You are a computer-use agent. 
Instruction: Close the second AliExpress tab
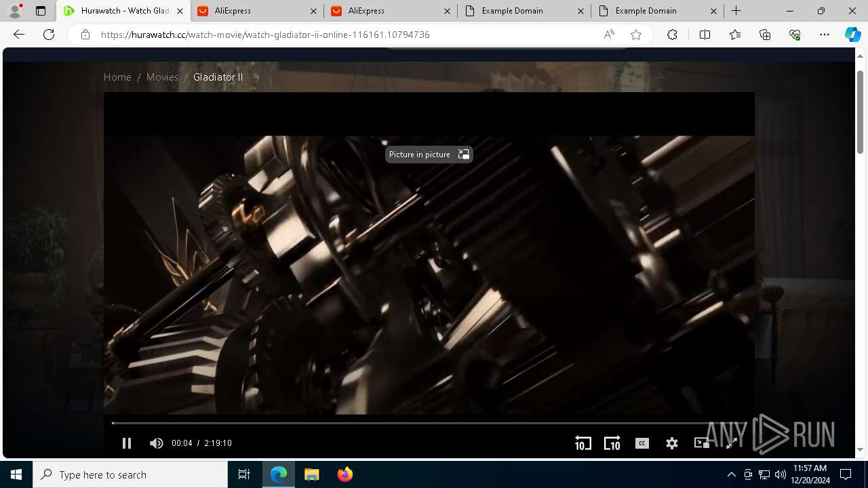point(447,11)
